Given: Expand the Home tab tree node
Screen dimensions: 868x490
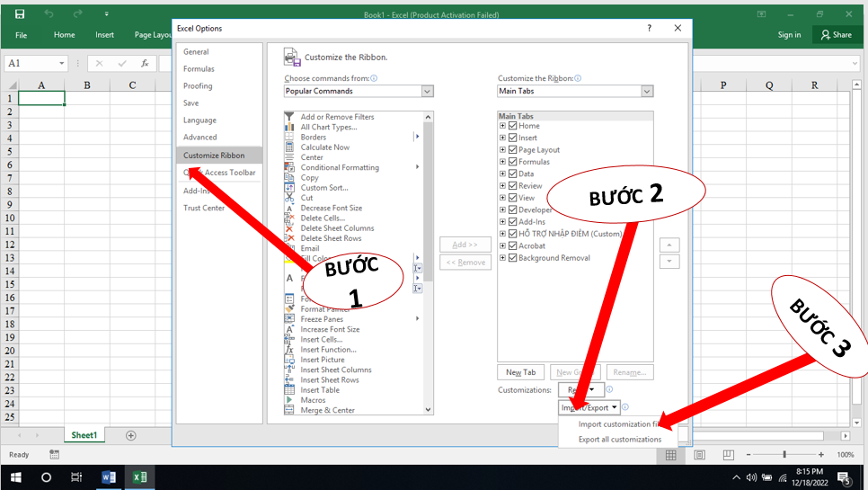Looking at the screenshot, I should pyautogui.click(x=503, y=126).
